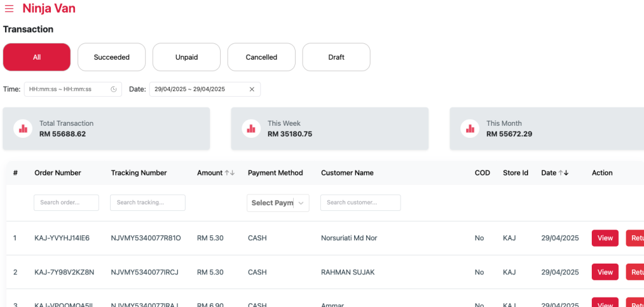Click the Transaction page heading
Image resolution: width=644 pixels, height=307 pixels.
click(28, 30)
